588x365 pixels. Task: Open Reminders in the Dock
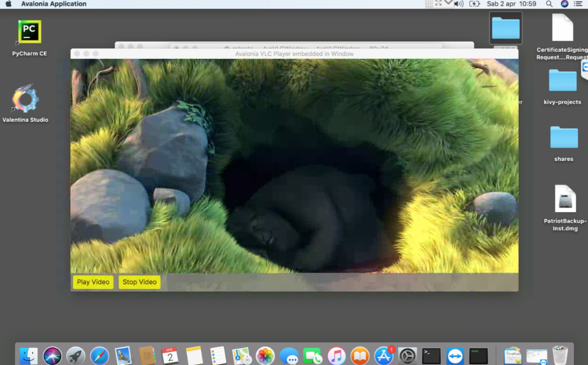218,355
